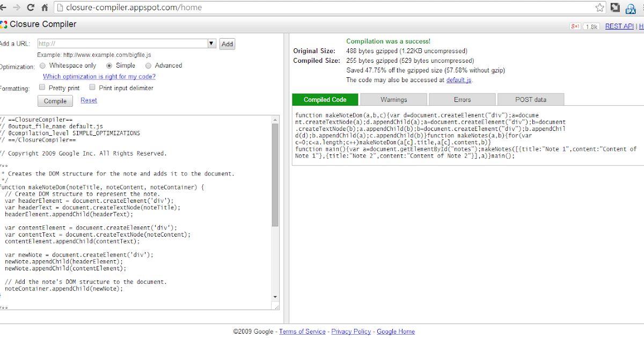Bookmark the page using the star icon
This screenshot has height=338, width=644.
tap(599, 8)
